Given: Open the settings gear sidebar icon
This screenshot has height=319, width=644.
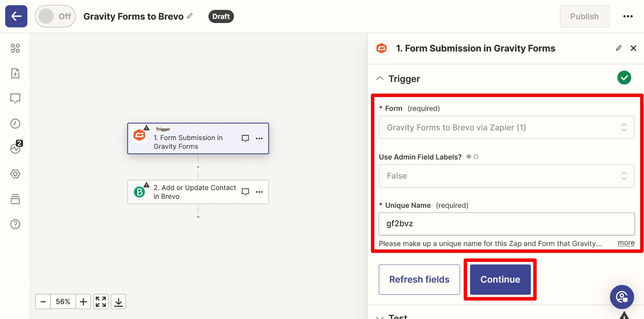Looking at the screenshot, I should click(15, 174).
